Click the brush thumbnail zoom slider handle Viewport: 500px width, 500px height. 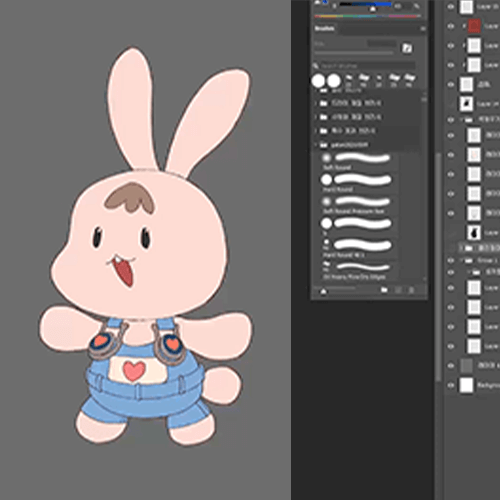(x=323, y=291)
